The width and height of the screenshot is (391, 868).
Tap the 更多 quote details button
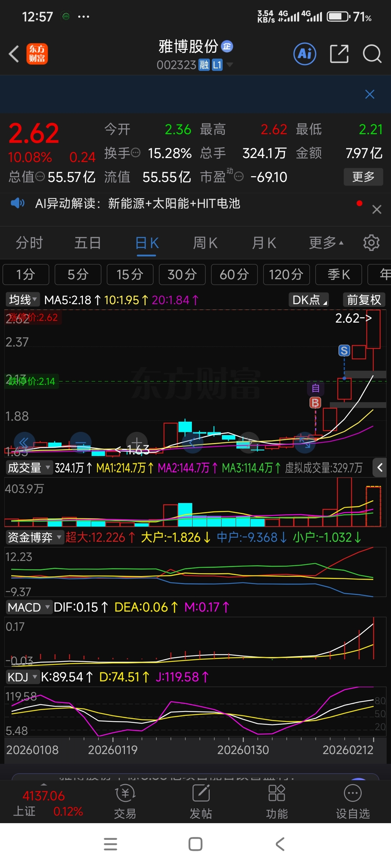tap(363, 177)
